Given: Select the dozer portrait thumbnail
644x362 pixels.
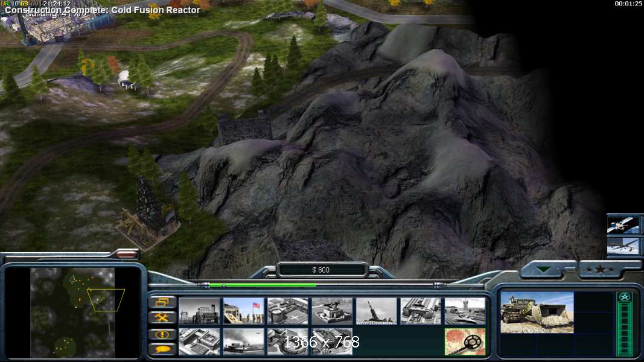Looking at the screenshot, I should 537,313.
